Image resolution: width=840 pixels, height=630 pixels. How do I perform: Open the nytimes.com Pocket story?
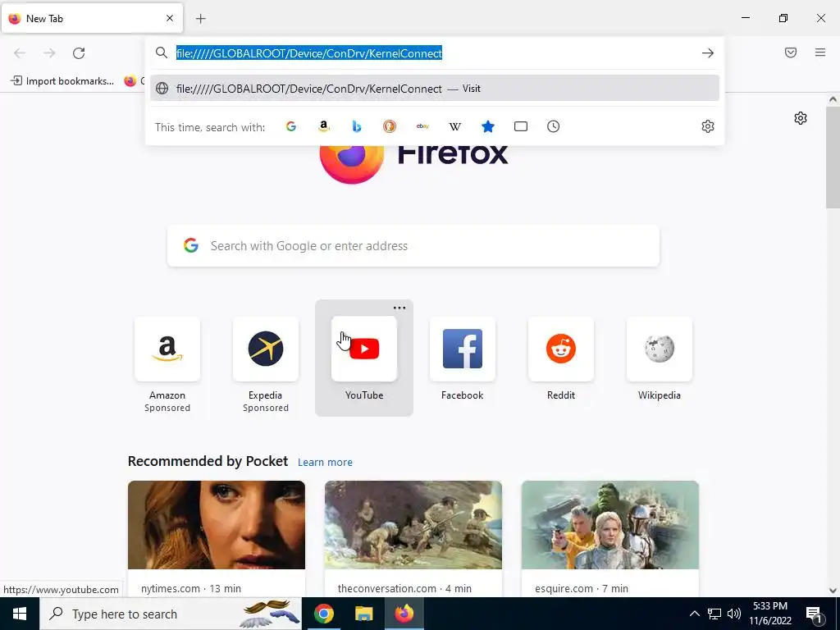pos(217,539)
